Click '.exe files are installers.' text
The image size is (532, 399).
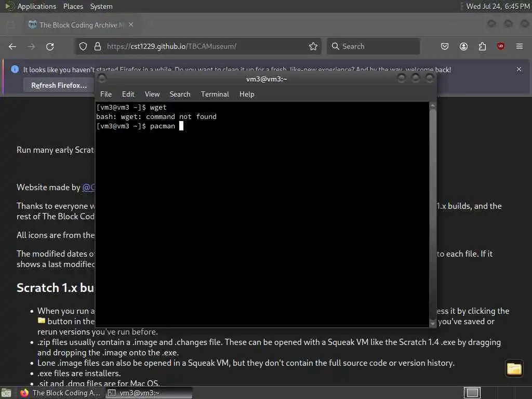pyautogui.click(x=79, y=374)
